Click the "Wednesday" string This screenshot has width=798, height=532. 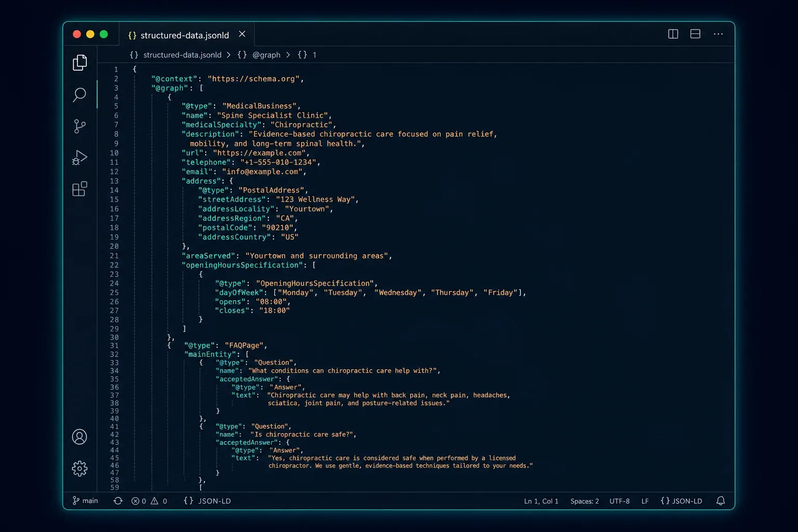[398, 292]
